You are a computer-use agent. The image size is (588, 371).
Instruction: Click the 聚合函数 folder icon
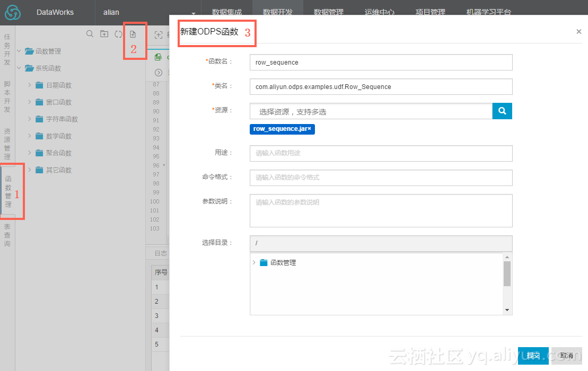39,153
